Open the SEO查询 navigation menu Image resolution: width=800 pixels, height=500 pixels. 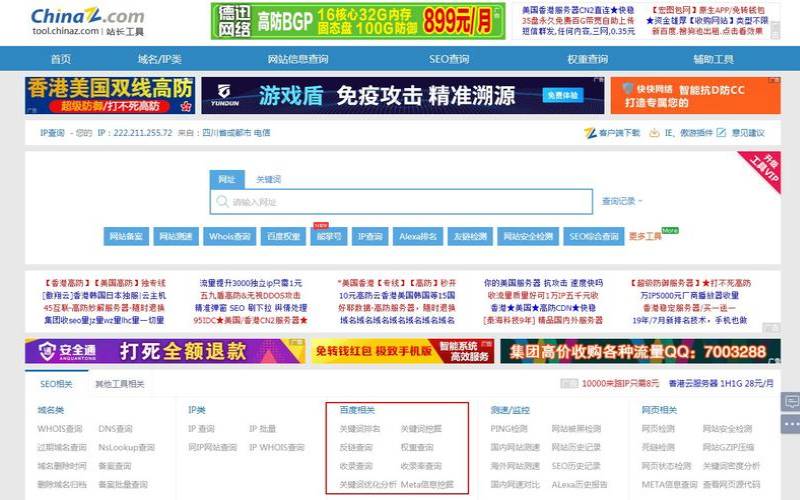449,59
